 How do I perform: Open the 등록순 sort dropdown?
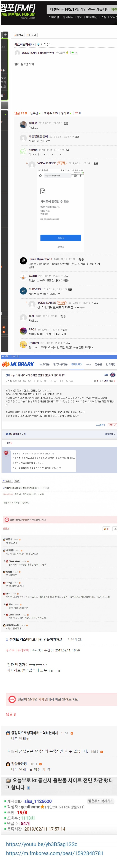pos(35,113)
